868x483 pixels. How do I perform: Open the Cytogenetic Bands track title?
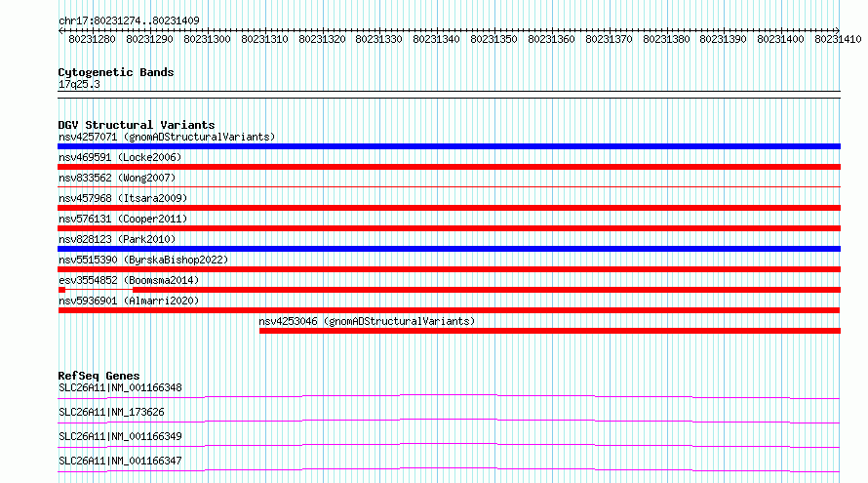pos(116,72)
